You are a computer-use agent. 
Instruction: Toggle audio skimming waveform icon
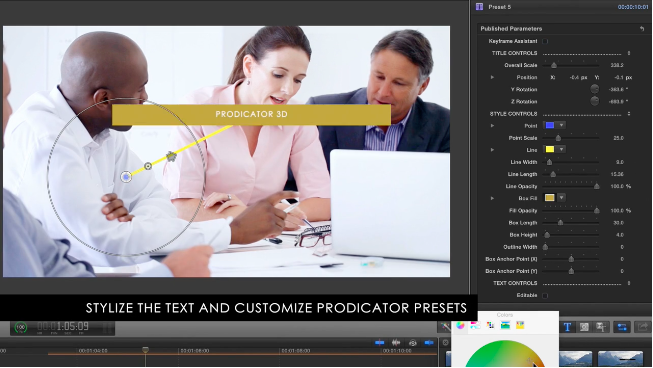[x=396, y=343]
